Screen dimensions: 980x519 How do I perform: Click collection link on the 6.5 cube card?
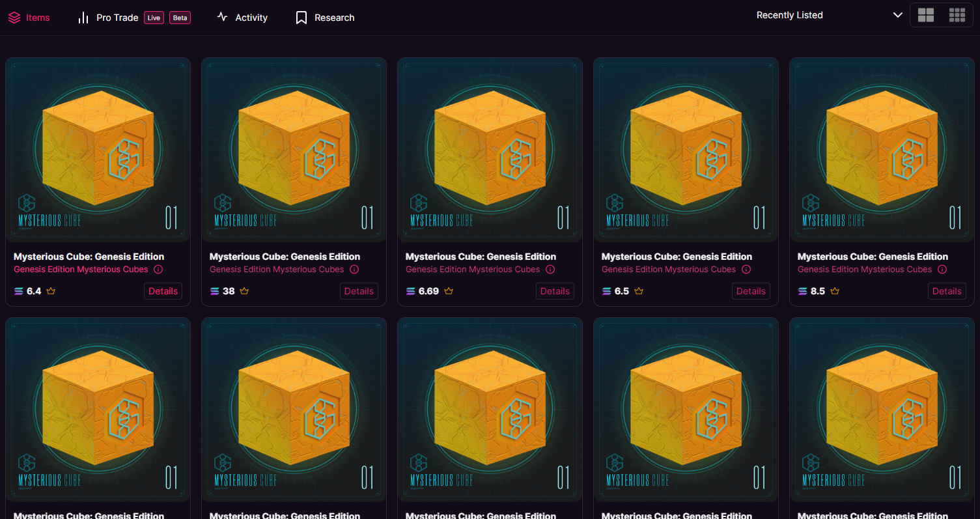coord(668,270)
